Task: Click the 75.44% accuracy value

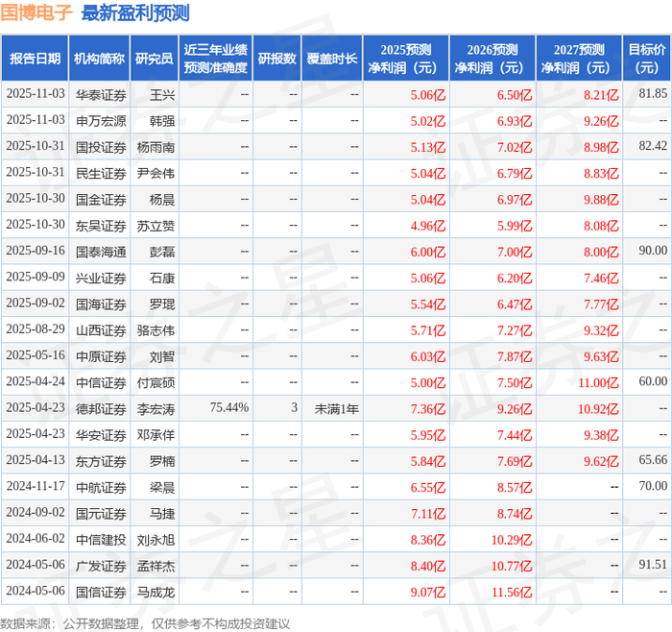Action: (228, 407)
